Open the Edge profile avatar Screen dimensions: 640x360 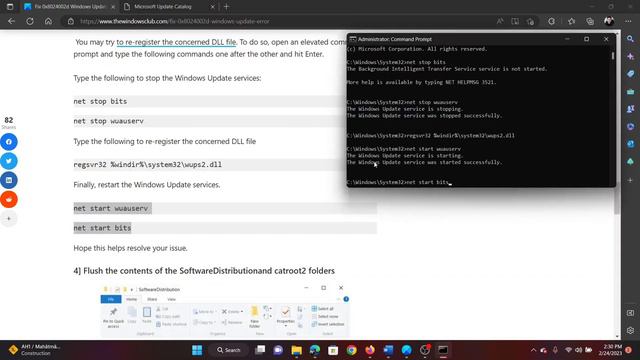(609, 21)
